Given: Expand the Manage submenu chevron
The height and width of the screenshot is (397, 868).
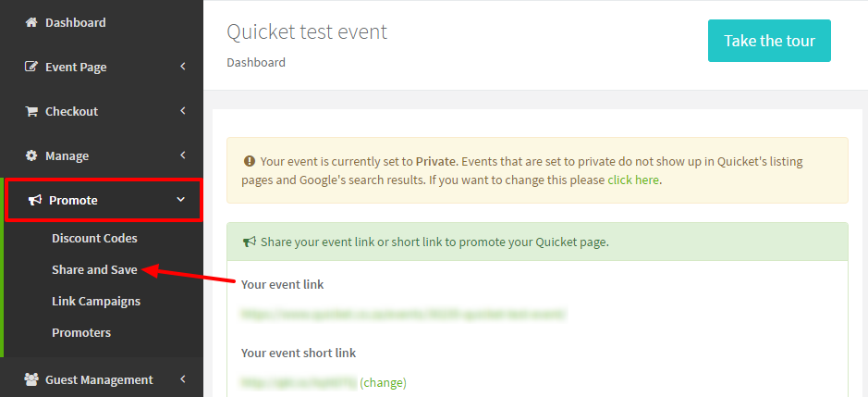Looking at the screenshot, I should coord(183,155).
